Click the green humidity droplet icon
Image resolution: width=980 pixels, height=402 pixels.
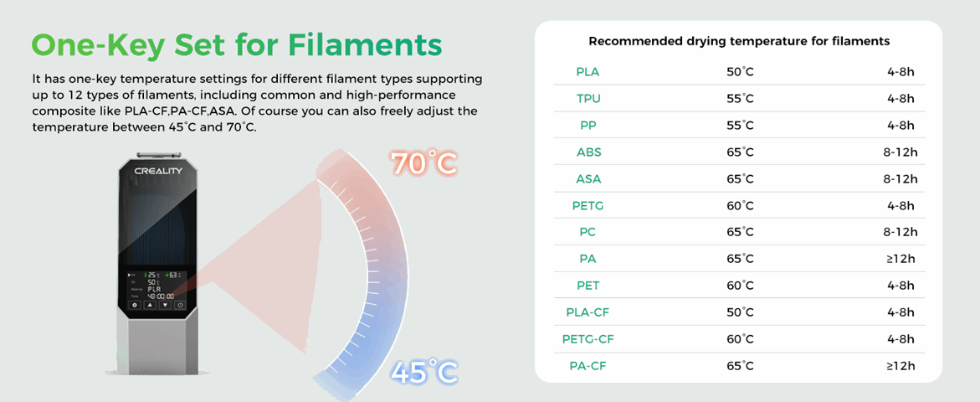tap(167, 274)
